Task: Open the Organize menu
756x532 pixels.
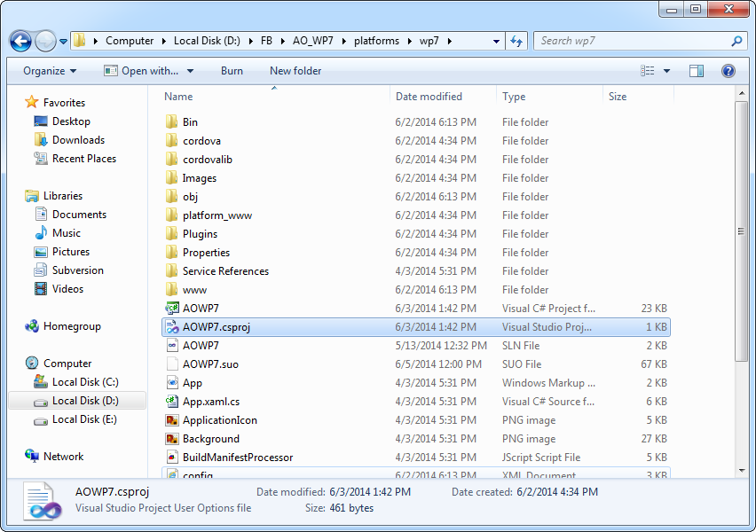Action: pos(50,71)
